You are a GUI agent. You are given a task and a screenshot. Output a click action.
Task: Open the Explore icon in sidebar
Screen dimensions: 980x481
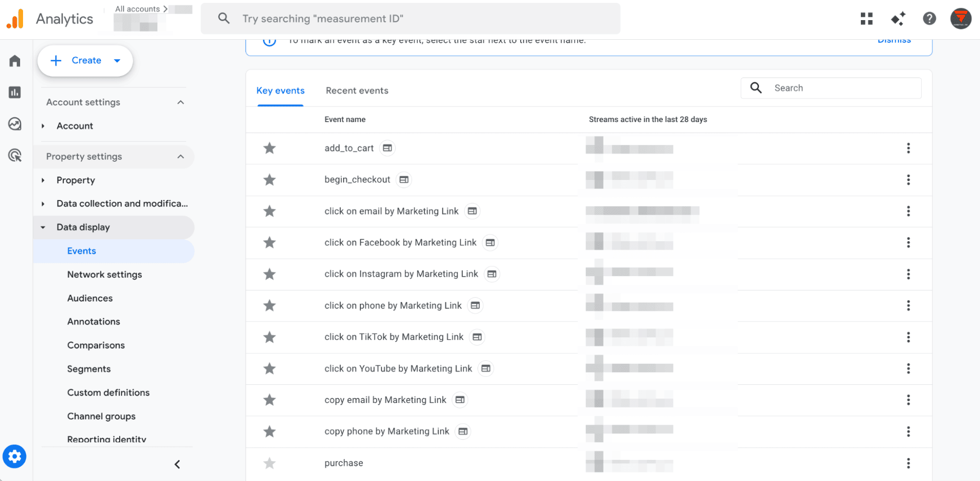[x=14, y=124]
